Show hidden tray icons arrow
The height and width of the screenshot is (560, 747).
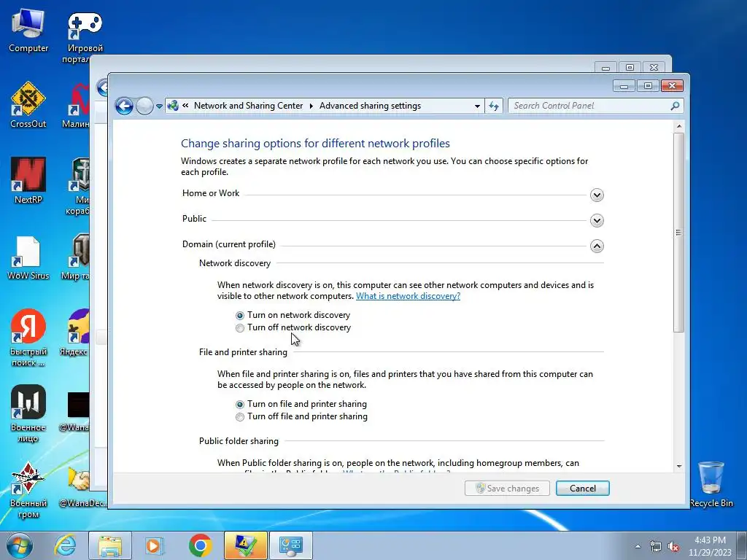coord(638,546)
